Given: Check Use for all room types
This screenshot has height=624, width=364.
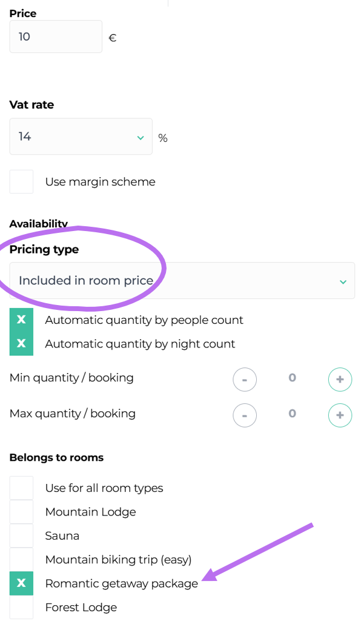Looking at the screenshot, I should tap(21, 488).
